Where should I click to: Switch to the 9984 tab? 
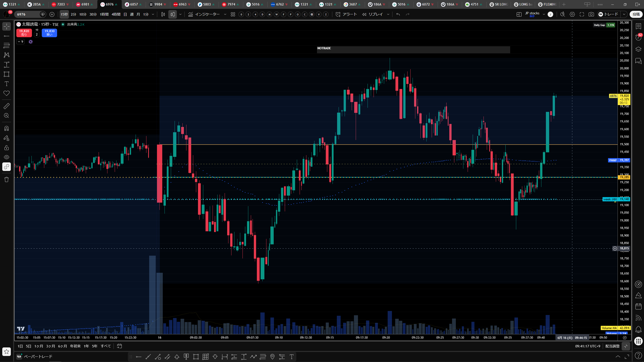tap(158, 4)
